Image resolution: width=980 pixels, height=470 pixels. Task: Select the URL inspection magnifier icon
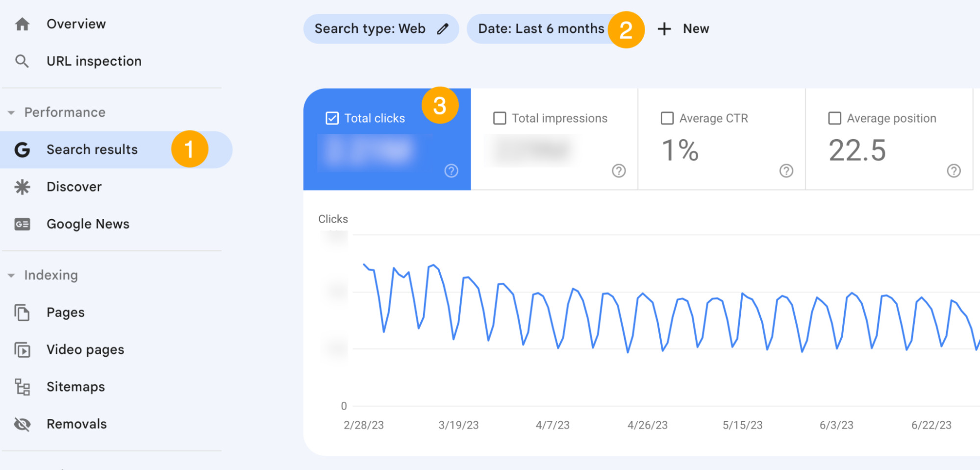click(x=22, y=61)
